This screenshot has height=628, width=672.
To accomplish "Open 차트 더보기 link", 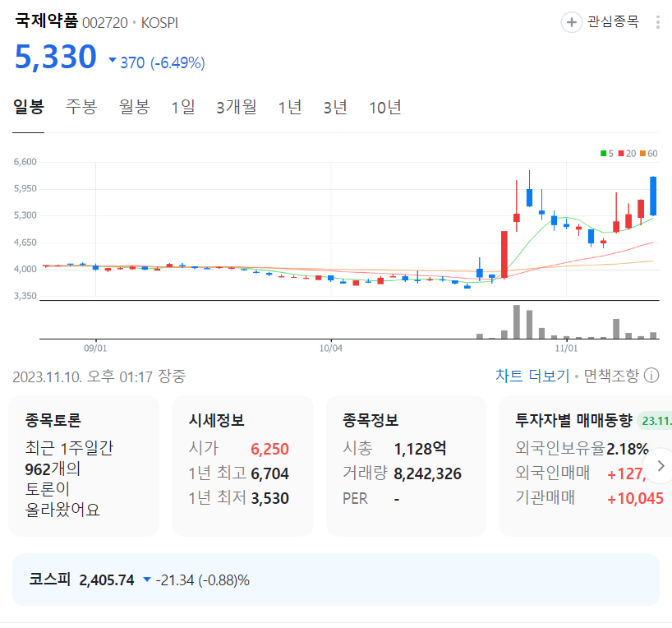I will click(535, 375).
